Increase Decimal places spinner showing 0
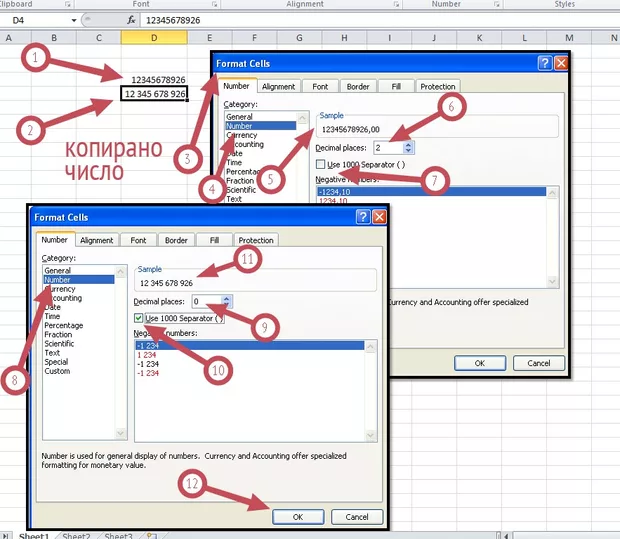Image resolution: width=620 pixels, height=539 pixels. coord(227,299)
